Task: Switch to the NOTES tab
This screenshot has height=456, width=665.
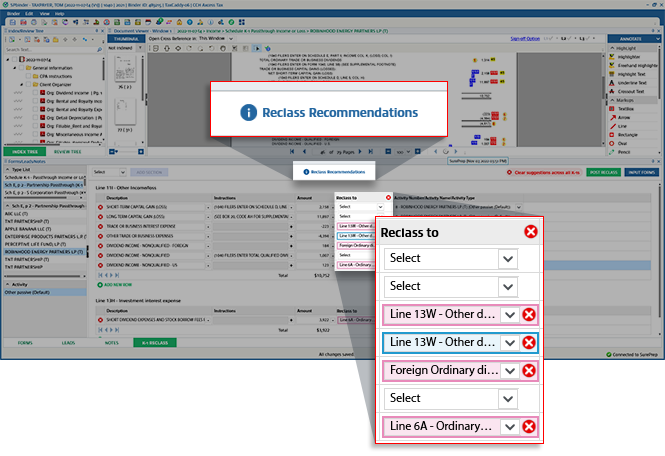Action: (x=112, y=343)
